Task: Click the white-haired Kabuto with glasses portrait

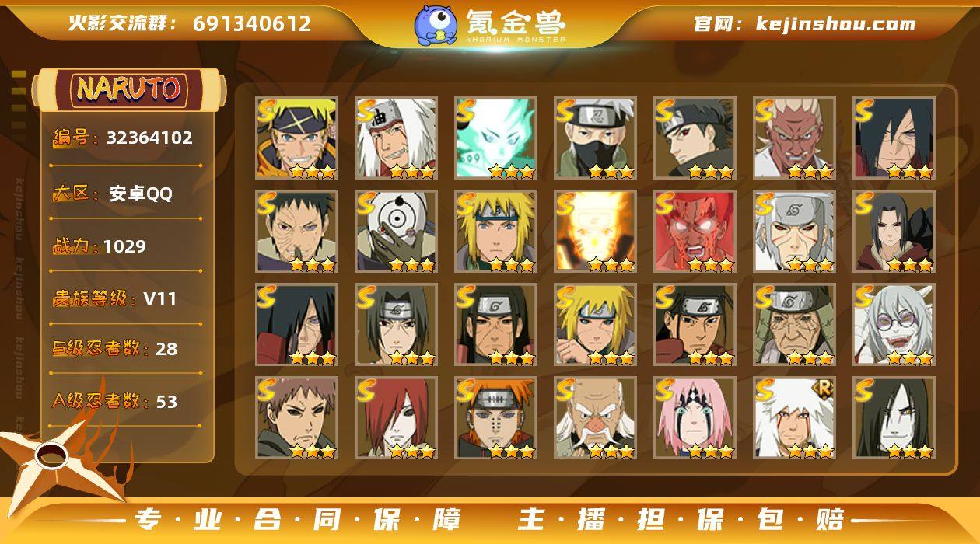Action: (894, 325)
